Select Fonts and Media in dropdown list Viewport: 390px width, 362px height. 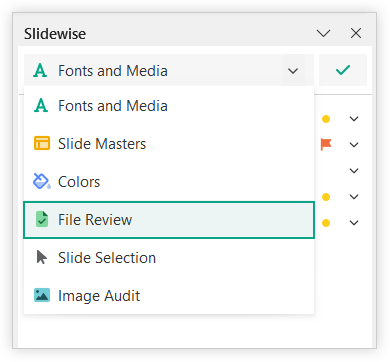169,106
